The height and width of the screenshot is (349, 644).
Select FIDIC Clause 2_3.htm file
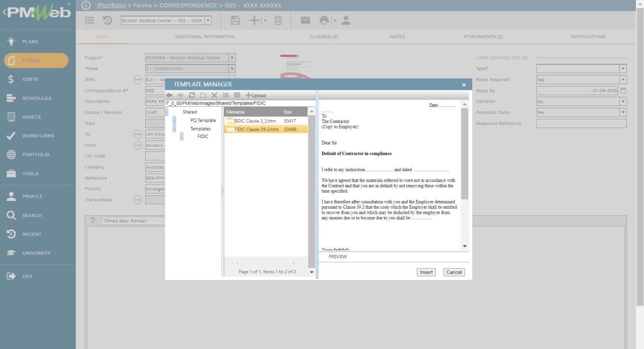tap(265, 121)
